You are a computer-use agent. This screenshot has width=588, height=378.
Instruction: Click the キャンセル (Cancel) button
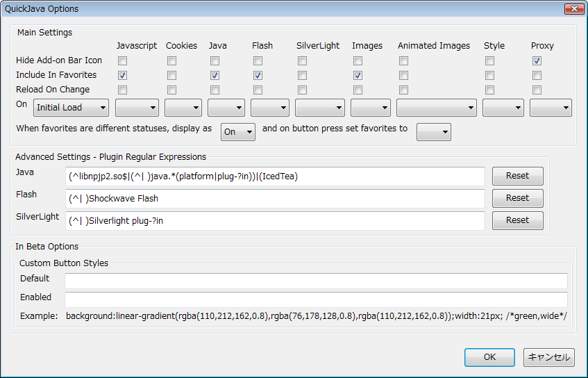pyautogui.click(x=549, y=357)
